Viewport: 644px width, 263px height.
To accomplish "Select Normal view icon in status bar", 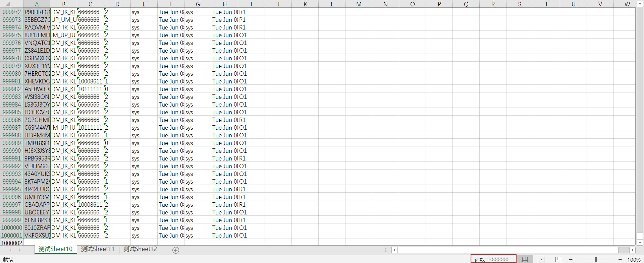I will tap(525, 260).
